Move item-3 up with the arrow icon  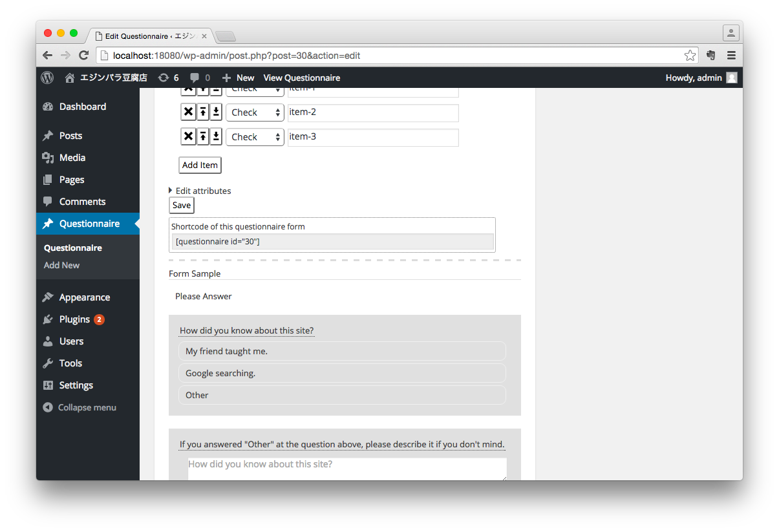point(203,137)
